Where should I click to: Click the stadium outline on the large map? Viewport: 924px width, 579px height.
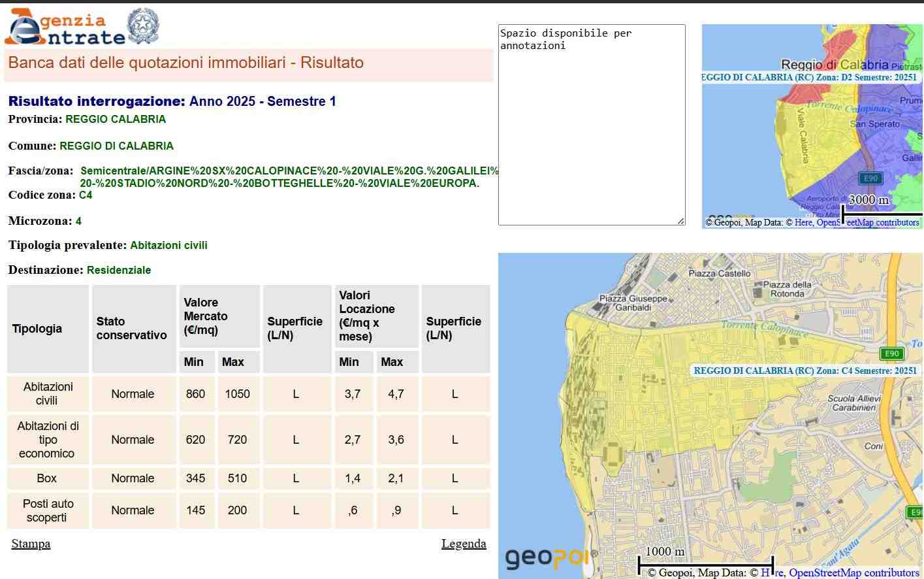613,454
